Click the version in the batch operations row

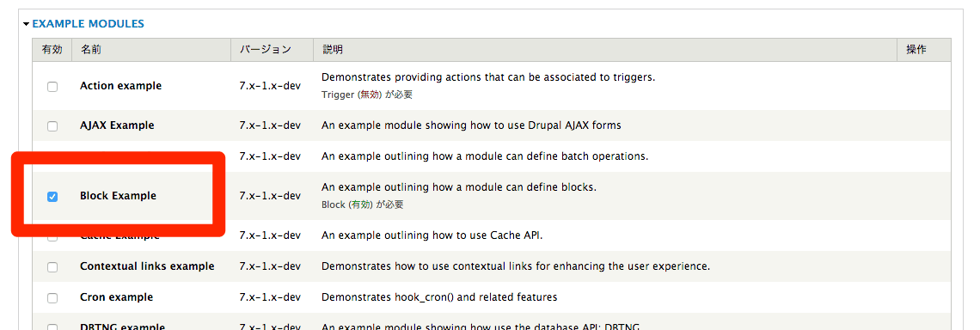point(270,156)
